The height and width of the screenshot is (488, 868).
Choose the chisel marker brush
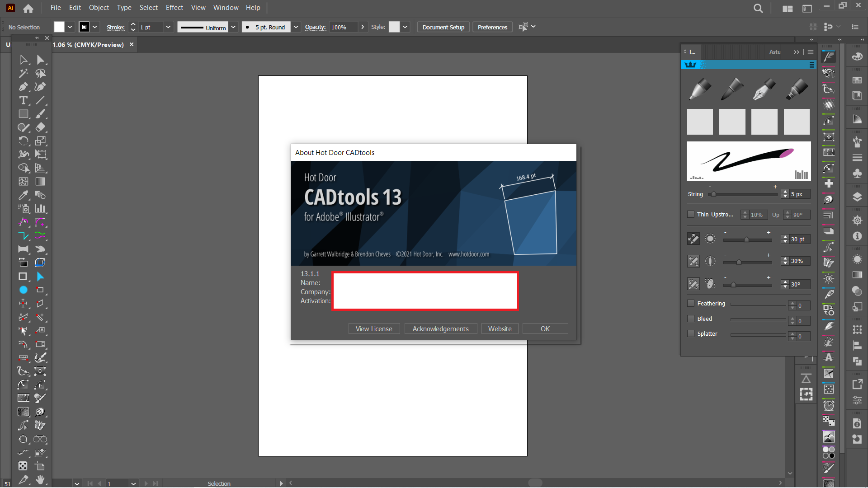(797, 89)
